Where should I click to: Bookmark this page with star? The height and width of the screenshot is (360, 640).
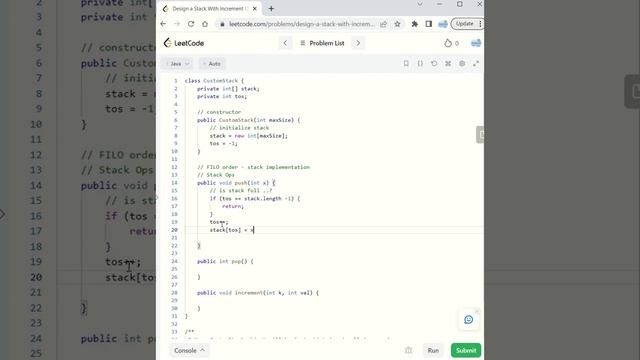click(397, 24)
